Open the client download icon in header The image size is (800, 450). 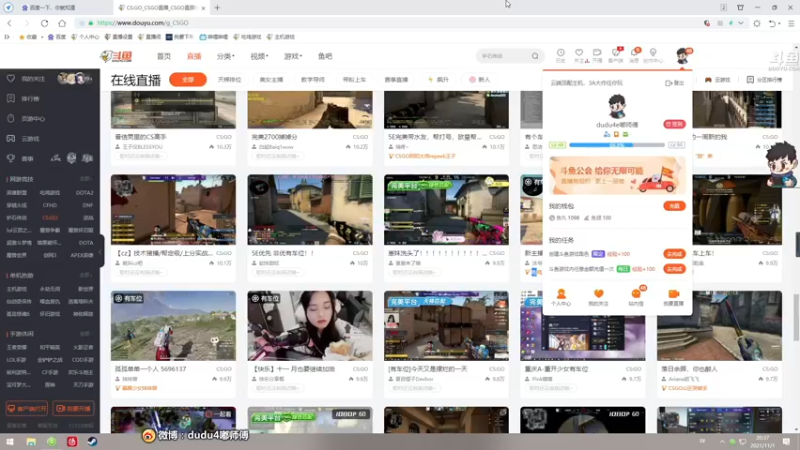coord(616,55)
